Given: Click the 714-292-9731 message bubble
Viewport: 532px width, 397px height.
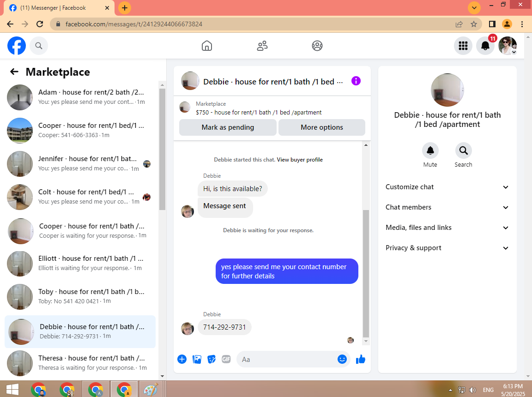Looking at the screenshot, I should pyautogui.click(x=224, y=327).
